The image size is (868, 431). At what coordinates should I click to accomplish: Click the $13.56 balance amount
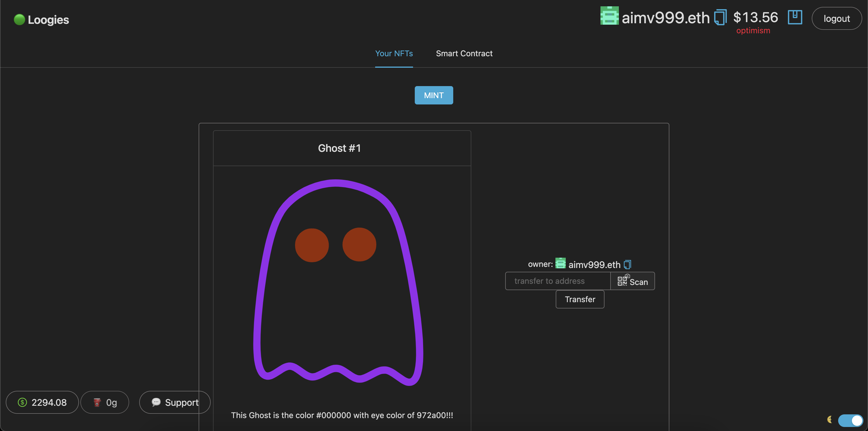pos(755,18)
